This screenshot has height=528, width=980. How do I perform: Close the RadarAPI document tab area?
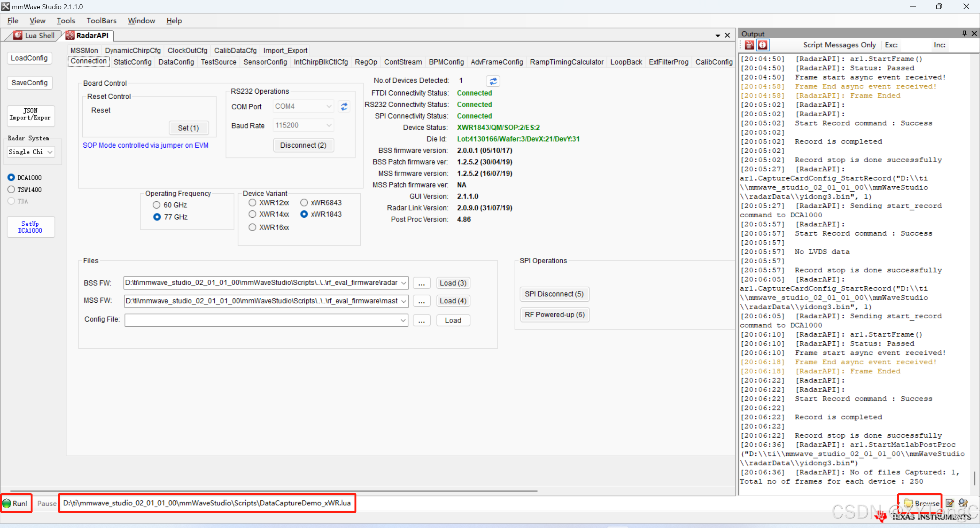727,35
